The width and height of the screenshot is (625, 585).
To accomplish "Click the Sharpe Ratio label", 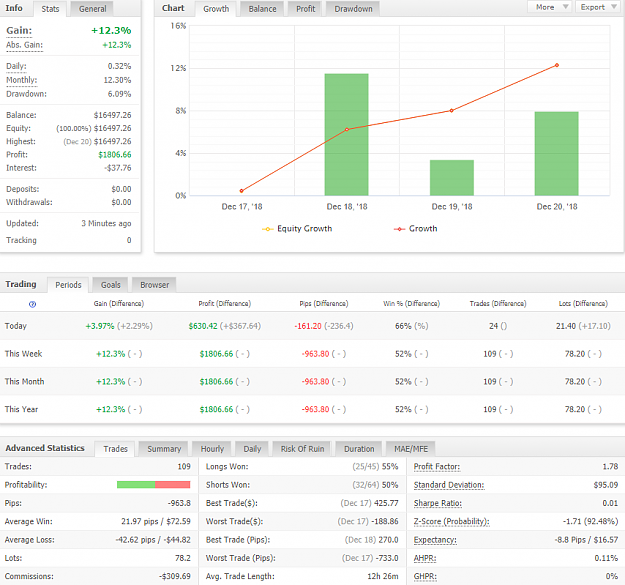I will 438,503.
